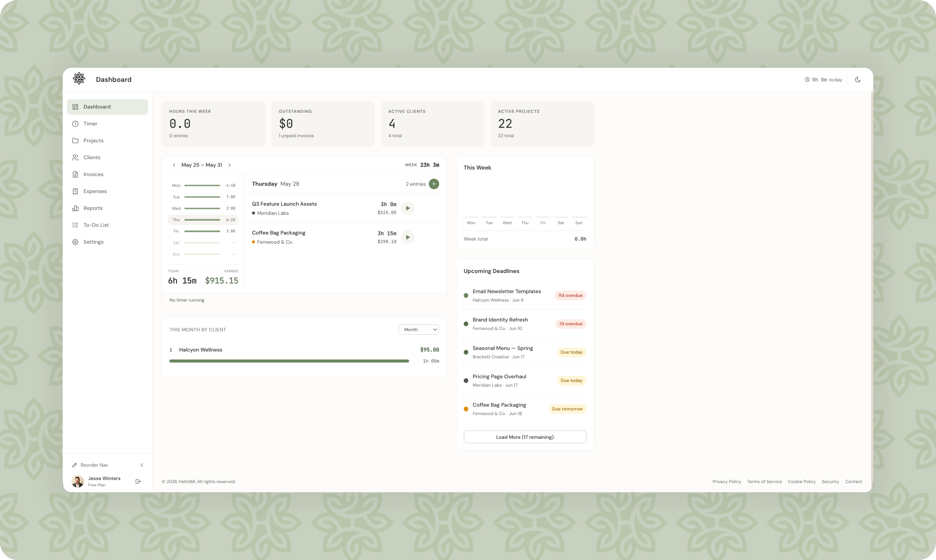The image size is (936, 560).
Task: Open Terms of Service link
Action: coord(764,482)
